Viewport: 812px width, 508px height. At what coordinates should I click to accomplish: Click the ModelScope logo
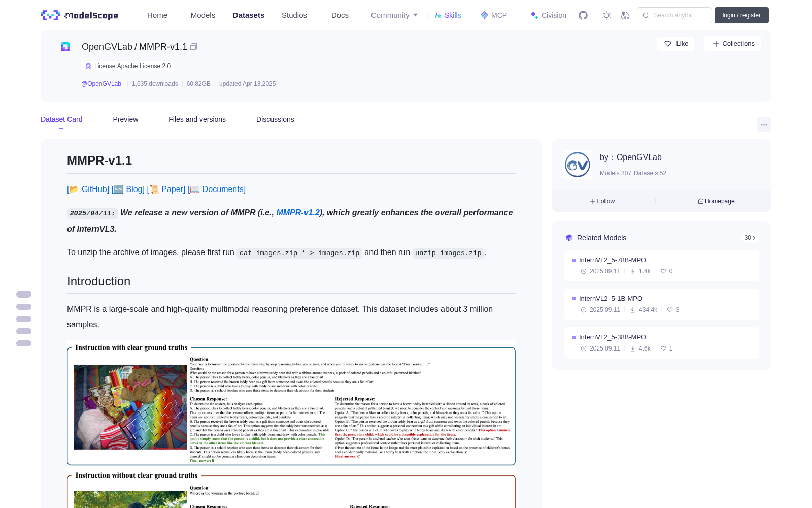[x=80, y=15]
